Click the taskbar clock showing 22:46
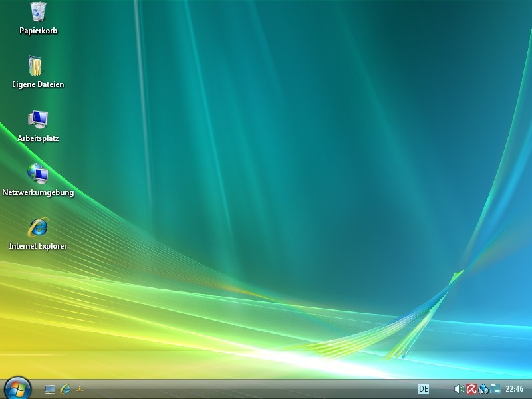The image size is (532, 399). click(x=514, y=389)
